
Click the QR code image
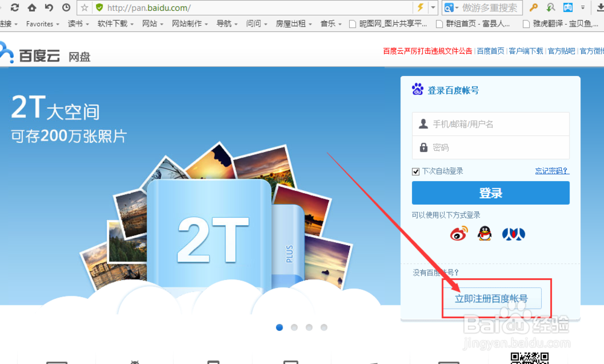pos(530,358)
